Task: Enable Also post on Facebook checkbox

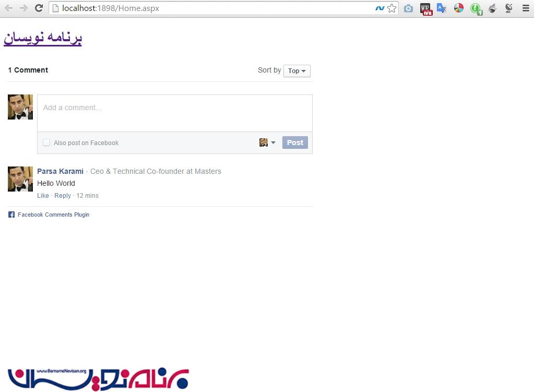Action: click(x=46, y=142)
